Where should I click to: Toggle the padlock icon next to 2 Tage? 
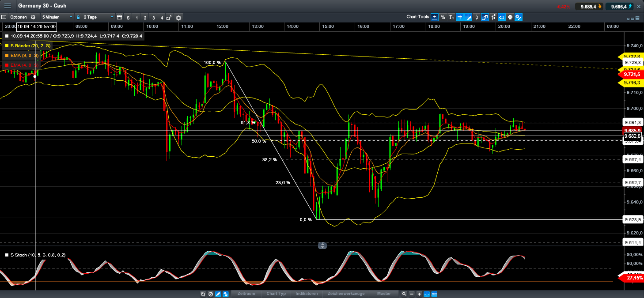78,17
